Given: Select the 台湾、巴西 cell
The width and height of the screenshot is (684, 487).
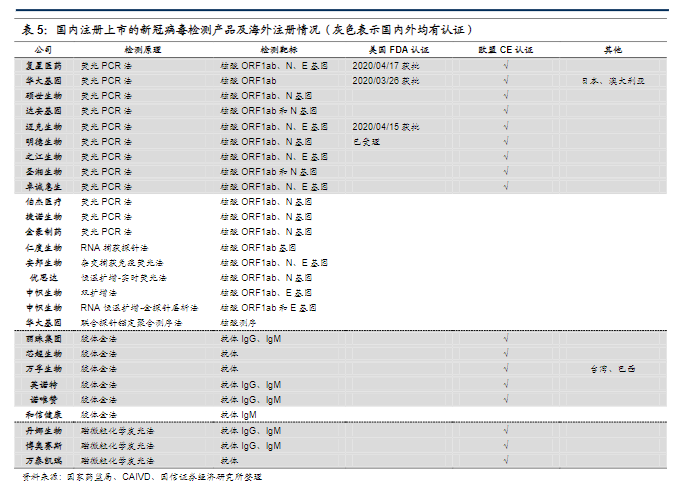Looking at the screenshot, I should pyautogui.click(x=612, y=368).
